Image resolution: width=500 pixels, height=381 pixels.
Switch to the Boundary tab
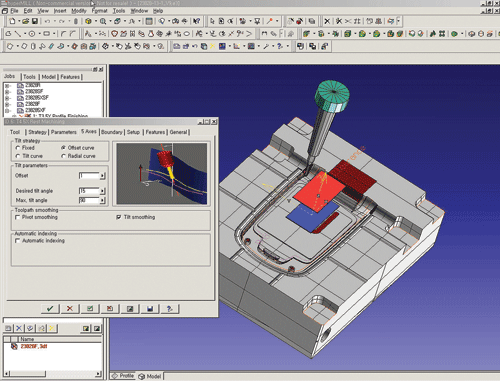coord(112,132)
